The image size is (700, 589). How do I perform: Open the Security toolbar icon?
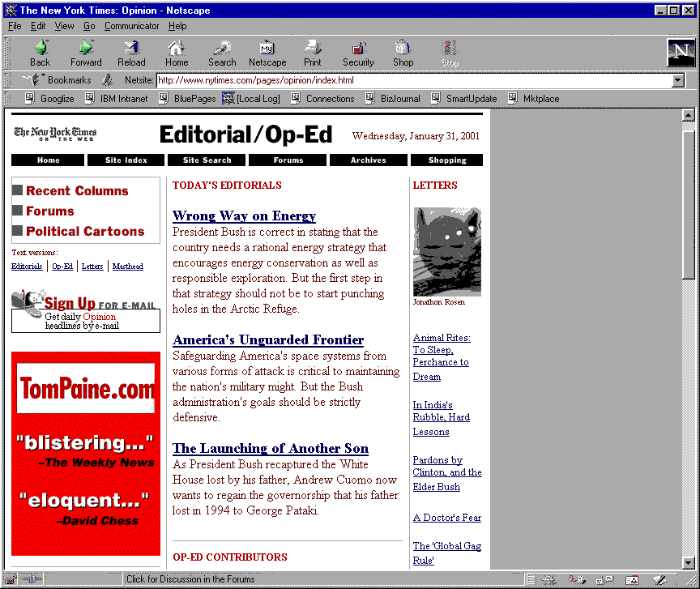pos(358,53)
